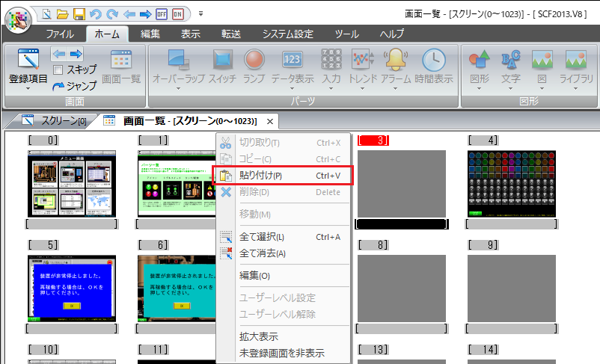Choose 全て選択(L) in the context menu
Screen dimensions: 600x364
[x=261, y=237]
